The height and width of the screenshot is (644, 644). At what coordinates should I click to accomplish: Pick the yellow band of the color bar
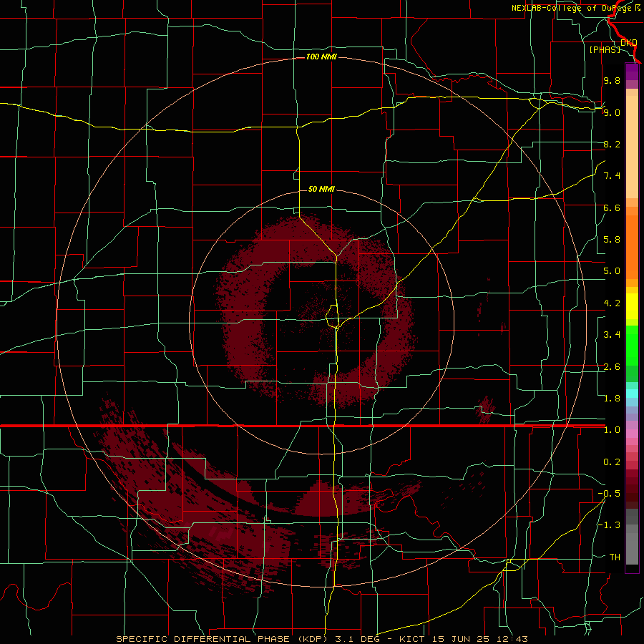[x=632, y=306]
